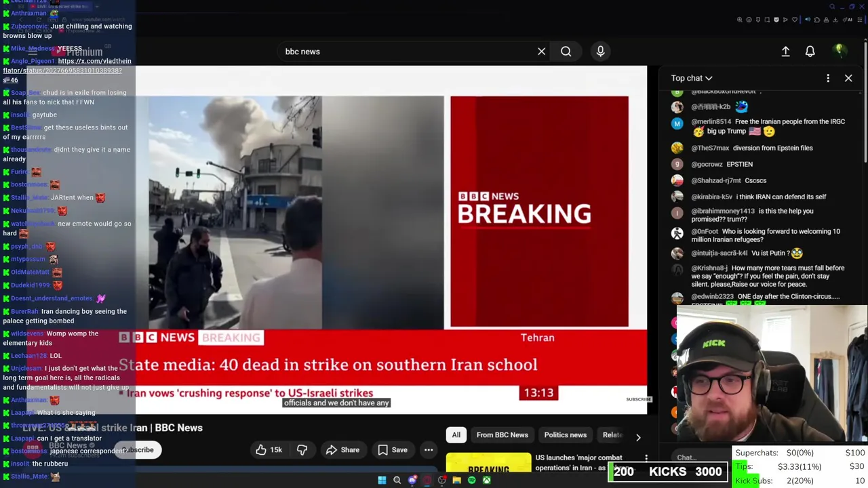The image size is (868, 488).
Task: Expand the Top chat dropdown
Action: 691,78
